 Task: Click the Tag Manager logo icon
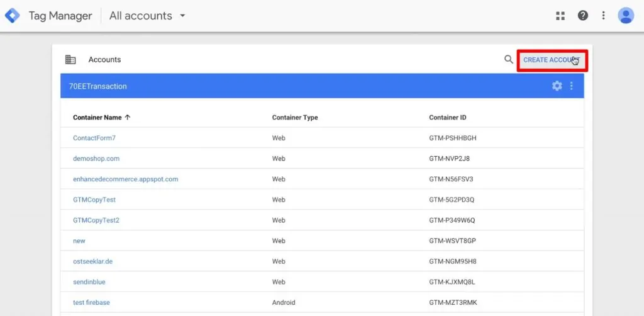[13, 16]
